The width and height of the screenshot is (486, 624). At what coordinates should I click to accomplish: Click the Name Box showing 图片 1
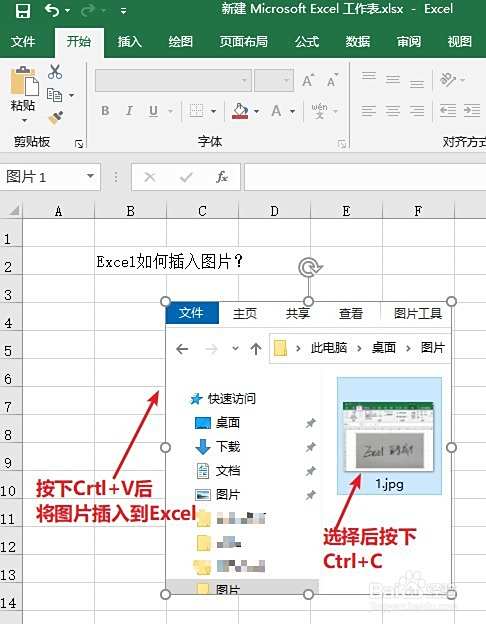(41, 177)
